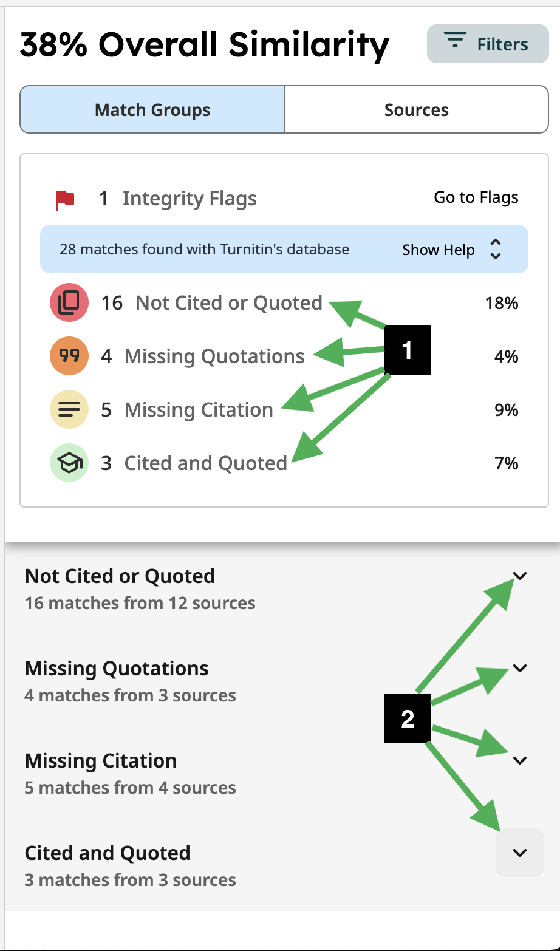The image size is (560, 951).
Task: Select the 4 Missing Quotations row label
Action: point(214,356)
